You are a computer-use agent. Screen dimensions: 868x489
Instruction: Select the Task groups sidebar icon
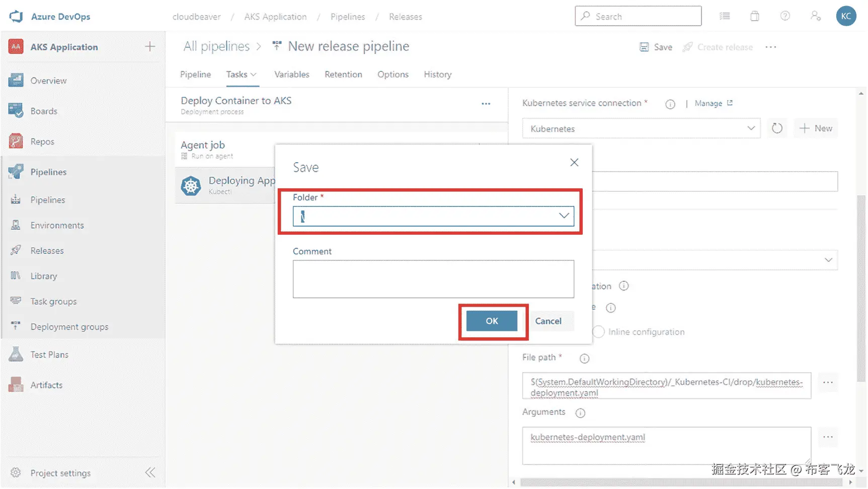click(x=16, y=301)
